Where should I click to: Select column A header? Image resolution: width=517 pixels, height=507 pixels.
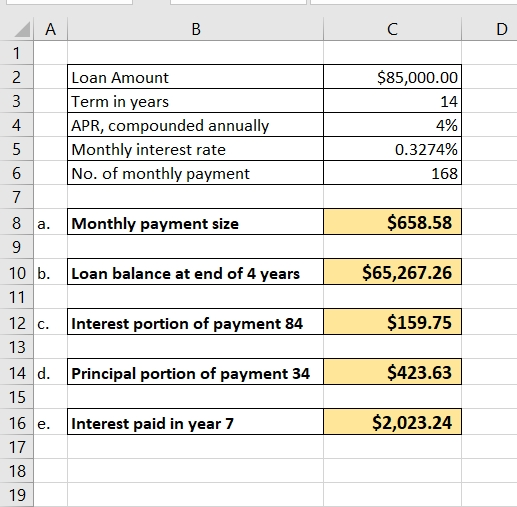pyautogui.click(x=50, y=29)
